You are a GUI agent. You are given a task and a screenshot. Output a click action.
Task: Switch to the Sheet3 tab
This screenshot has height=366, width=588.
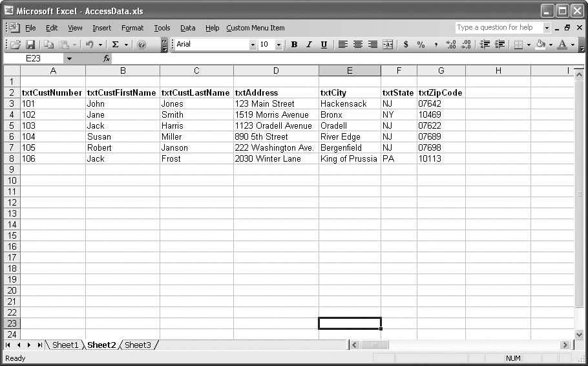138,345
